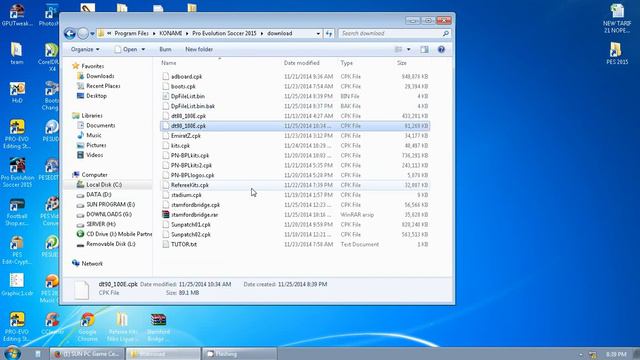Click the Burn toolbar button
640x360 pixels.
pos(165,49)
